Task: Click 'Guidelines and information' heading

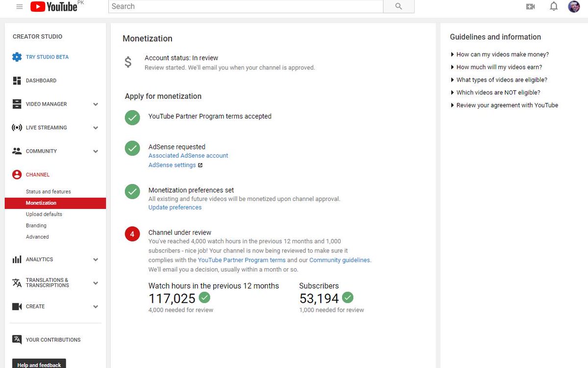Action: tap(495, 37)
